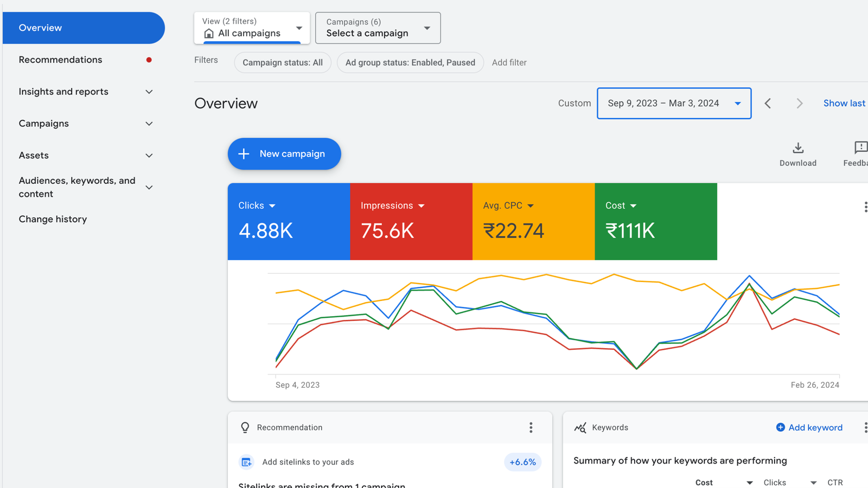Click the Add sitelinks recommendation icon

(246, 462)
